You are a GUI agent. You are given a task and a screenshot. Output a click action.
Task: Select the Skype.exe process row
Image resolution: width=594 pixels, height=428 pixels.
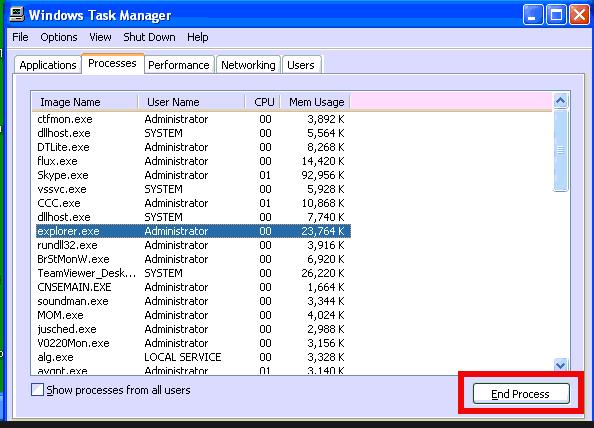click(x=193, y=175)
